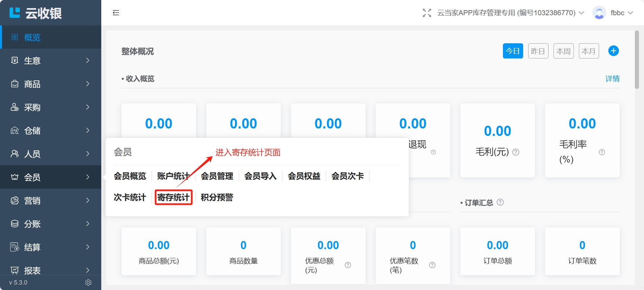Go to 积分预警 page

(217, 197)
